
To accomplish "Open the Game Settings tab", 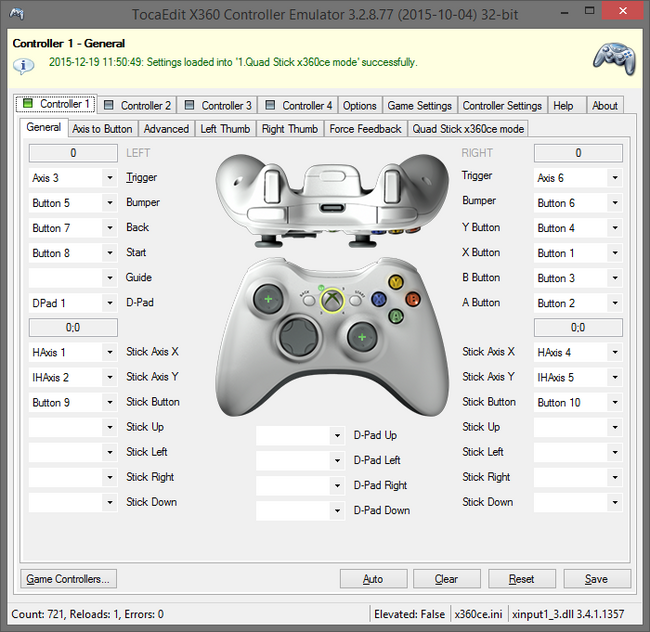I will click(x=420, y=105).
